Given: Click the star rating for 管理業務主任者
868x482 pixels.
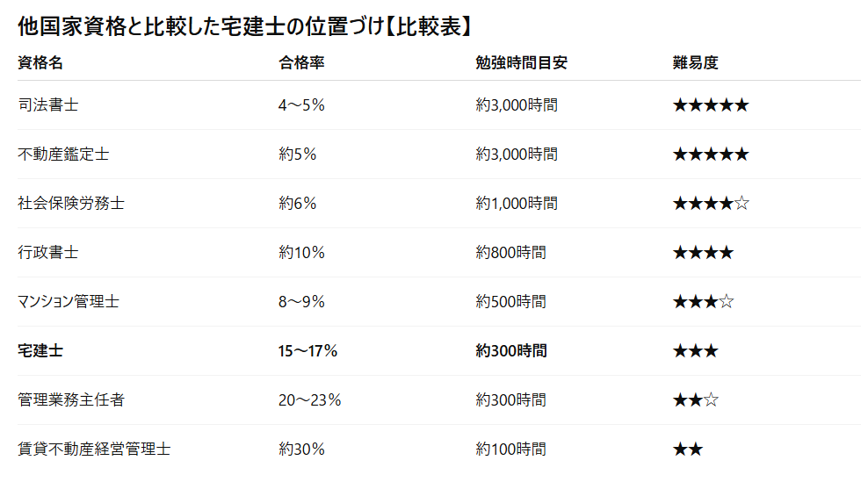Looking at the screenshot, I should tap(695, 400).
